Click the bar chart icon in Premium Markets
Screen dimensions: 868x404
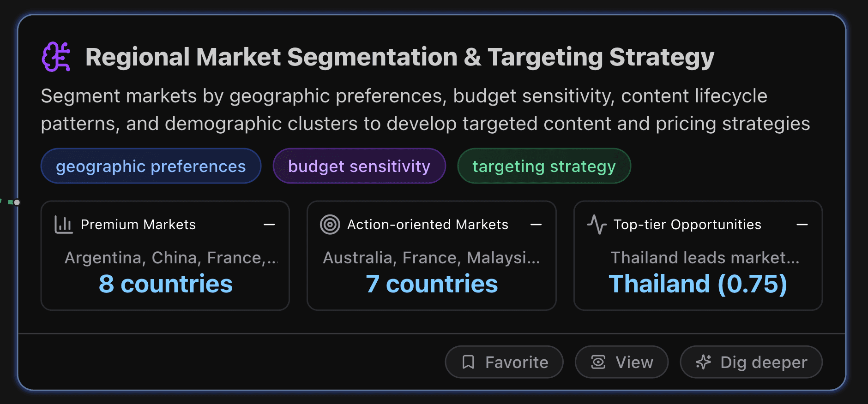click(63, 225)
